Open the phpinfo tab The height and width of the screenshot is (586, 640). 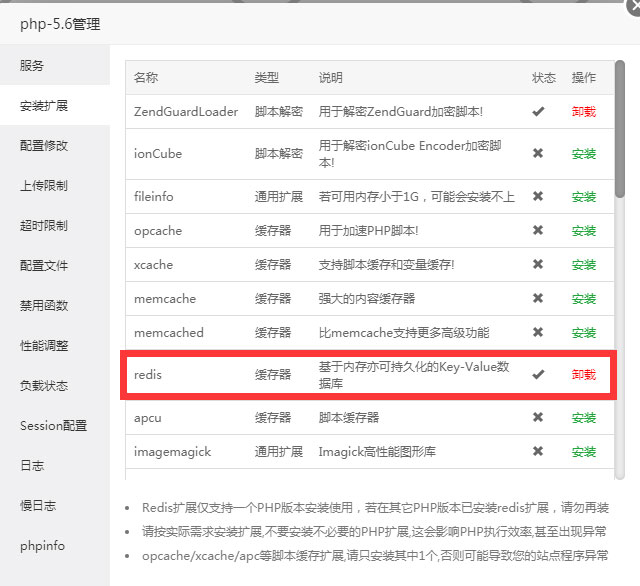coord(42,546)
